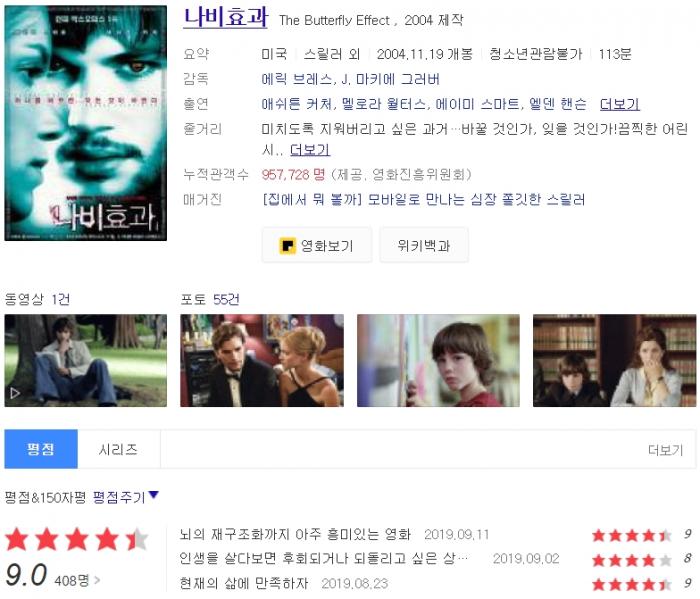Open the 나비효과 movie title link
This screenshot has height=599, width=700.
[x=225, y=17]
